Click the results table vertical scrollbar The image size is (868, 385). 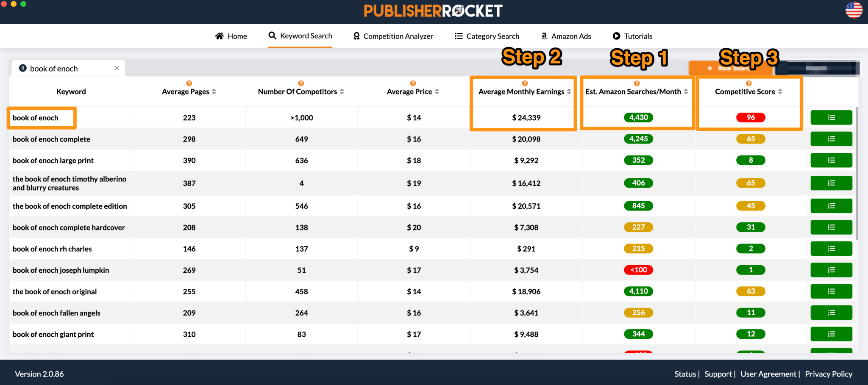pyautogui.click(x=857, y=174)
